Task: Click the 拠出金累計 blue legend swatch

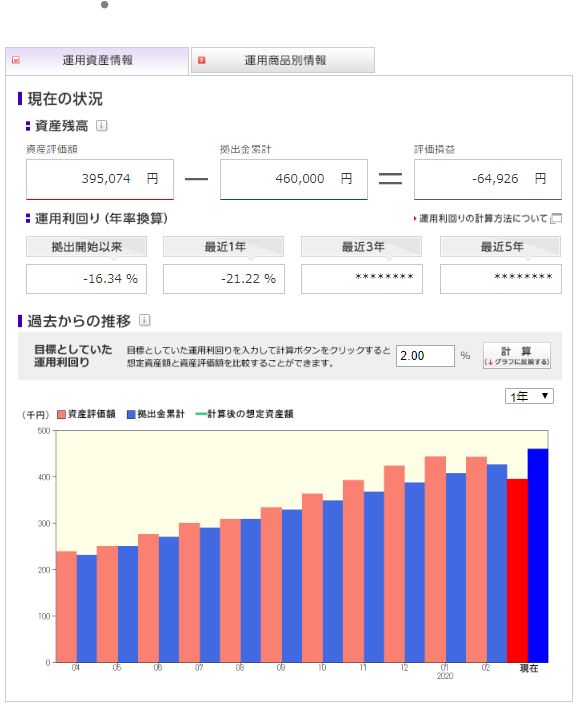Action: coord(131,415)
